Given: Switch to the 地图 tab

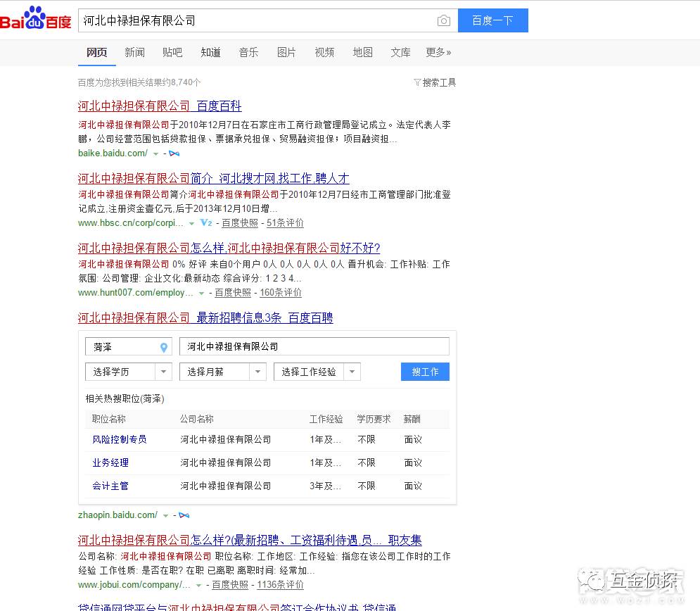Looking at the screenshot, I should tap(362, 52).
